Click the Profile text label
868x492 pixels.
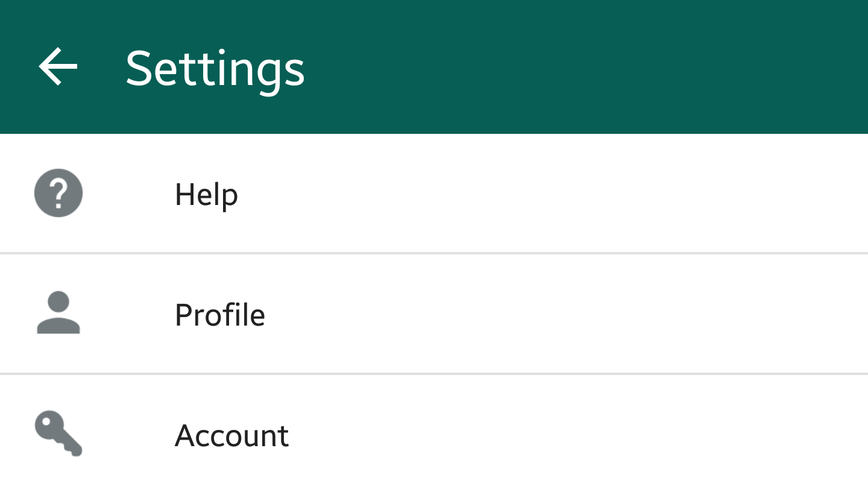tap(220, 314)
